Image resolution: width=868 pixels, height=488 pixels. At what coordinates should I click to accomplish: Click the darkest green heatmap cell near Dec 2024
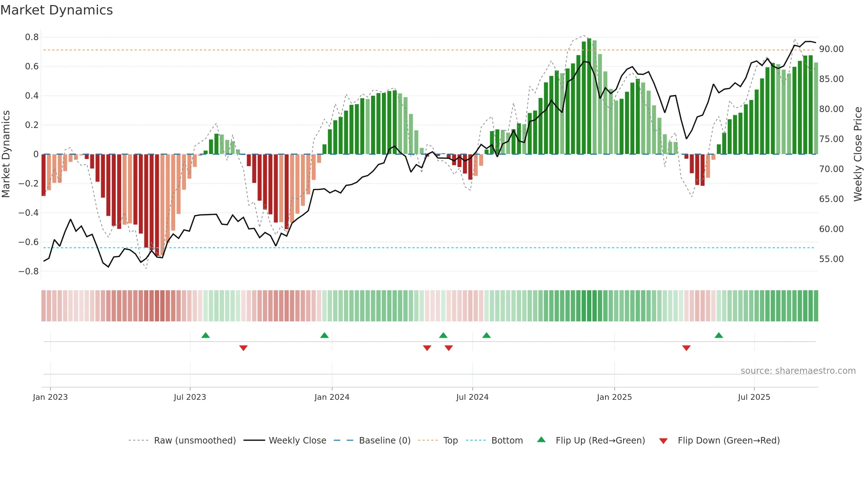(x=589, y=306)
